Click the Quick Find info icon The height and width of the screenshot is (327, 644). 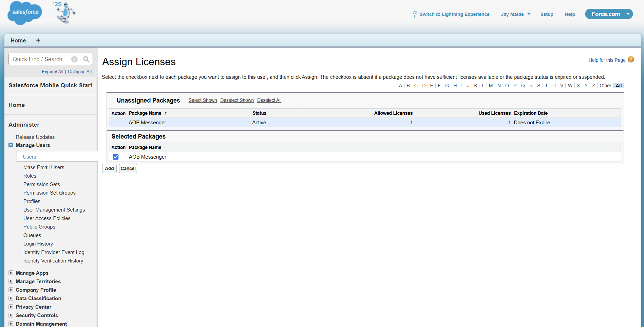pyautogui.click(x=74, y=59)
